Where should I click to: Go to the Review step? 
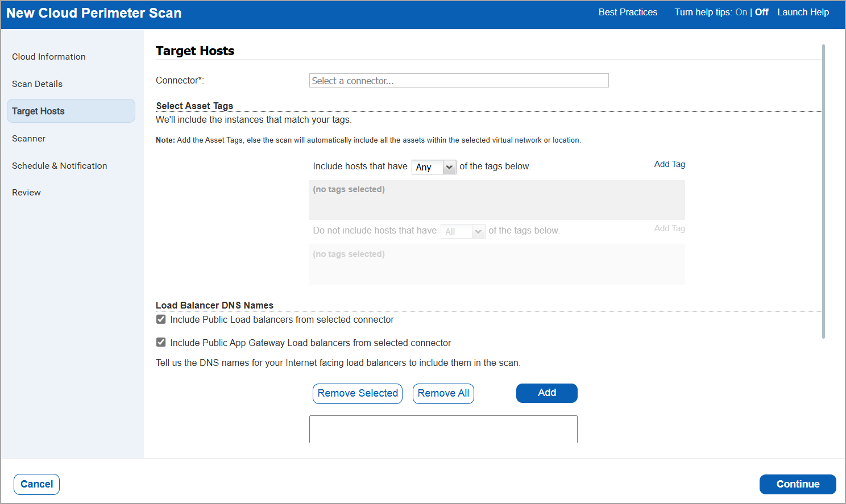(26, 192)
